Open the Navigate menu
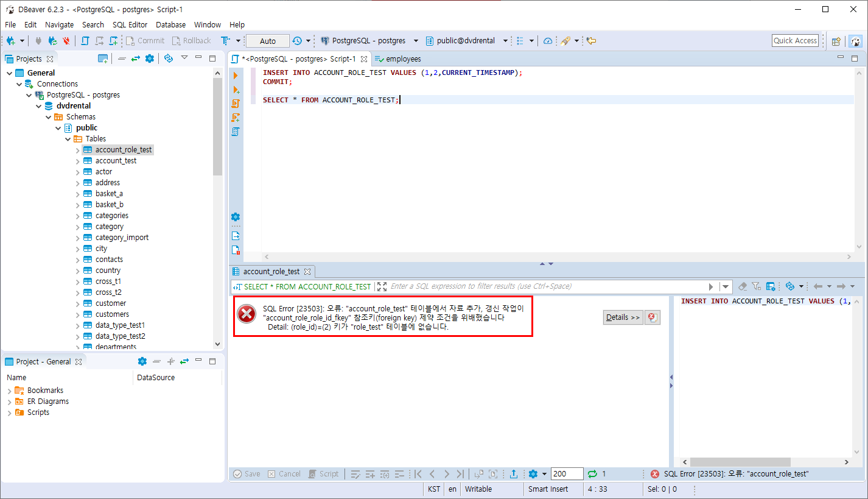The width and height of the screenshot is (868, 499). [x=60, y=24]
